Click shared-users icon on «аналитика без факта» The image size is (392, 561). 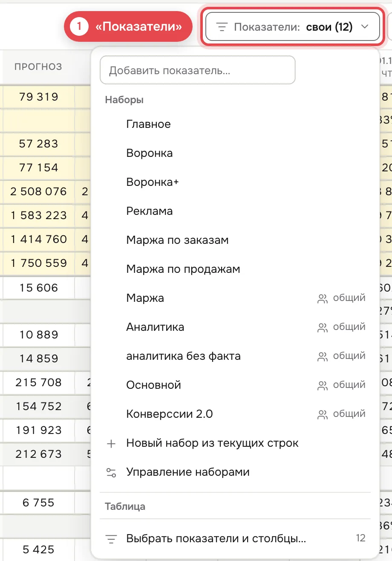[x=323, y=356]
